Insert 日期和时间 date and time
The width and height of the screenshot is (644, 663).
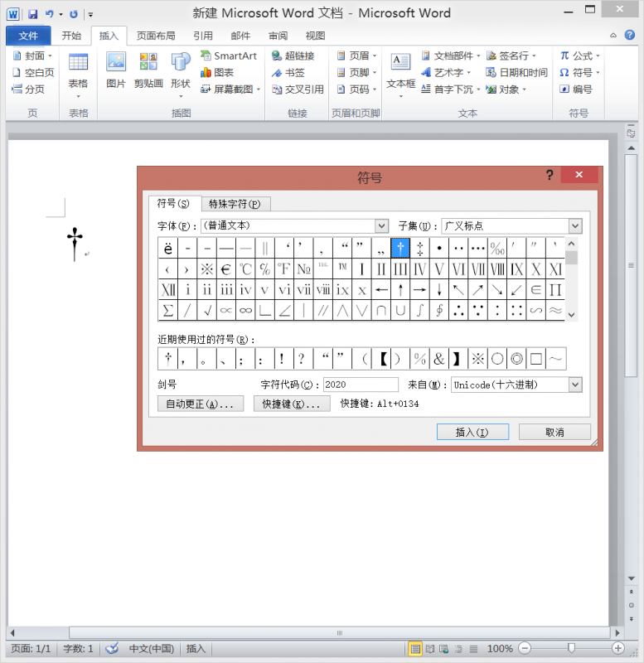coord(516,73)
